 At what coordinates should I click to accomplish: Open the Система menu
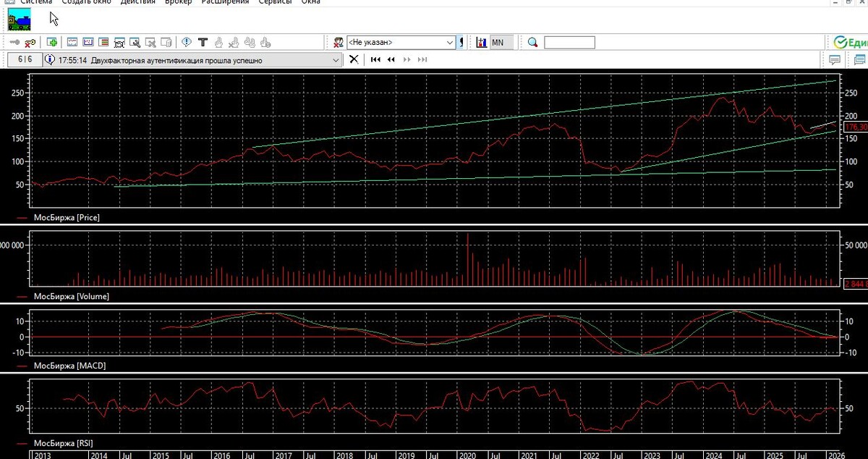[36, 2]
